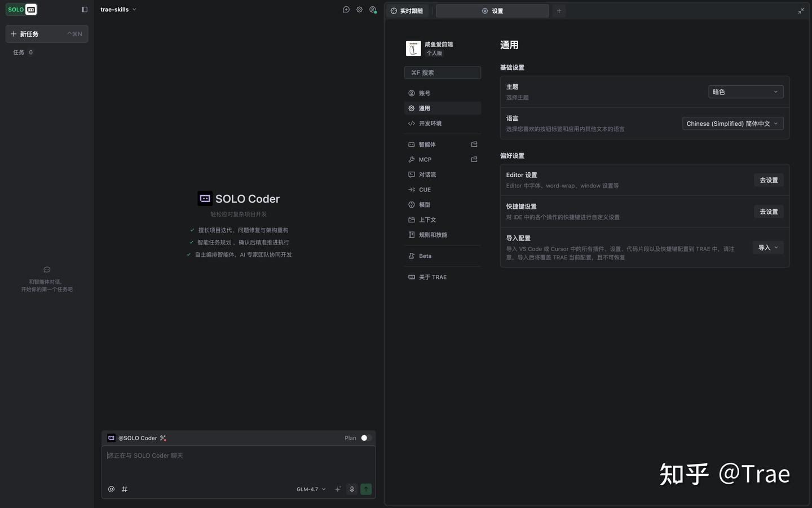This screenshot has height=508, width=812.
Task: Open 模型 settings section
Action: click(443, 205)
